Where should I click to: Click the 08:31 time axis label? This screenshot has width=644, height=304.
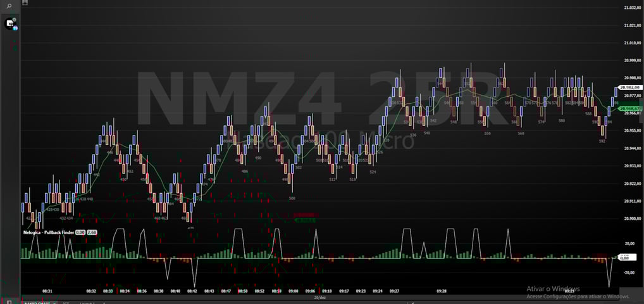(x=47, y=291)
